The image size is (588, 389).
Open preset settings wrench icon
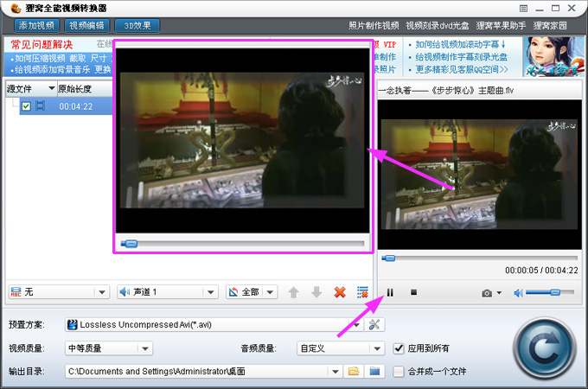(x=374, y=324)
